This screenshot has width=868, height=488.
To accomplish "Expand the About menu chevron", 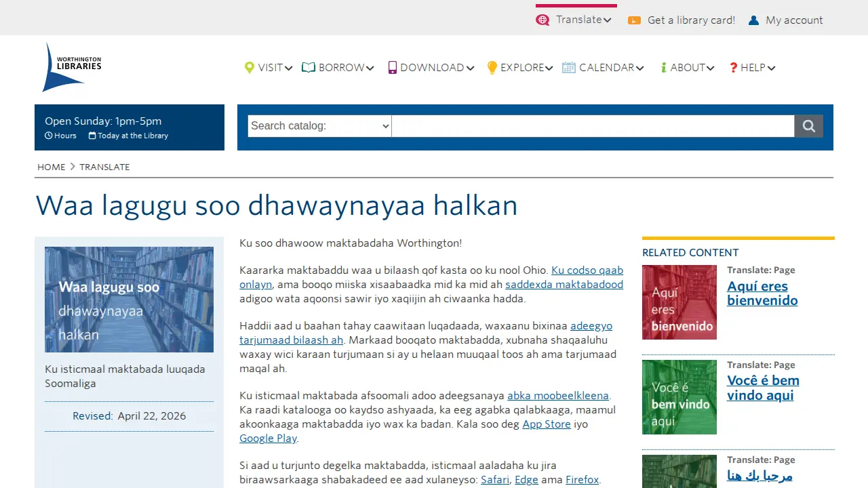I will coord(711,68).
